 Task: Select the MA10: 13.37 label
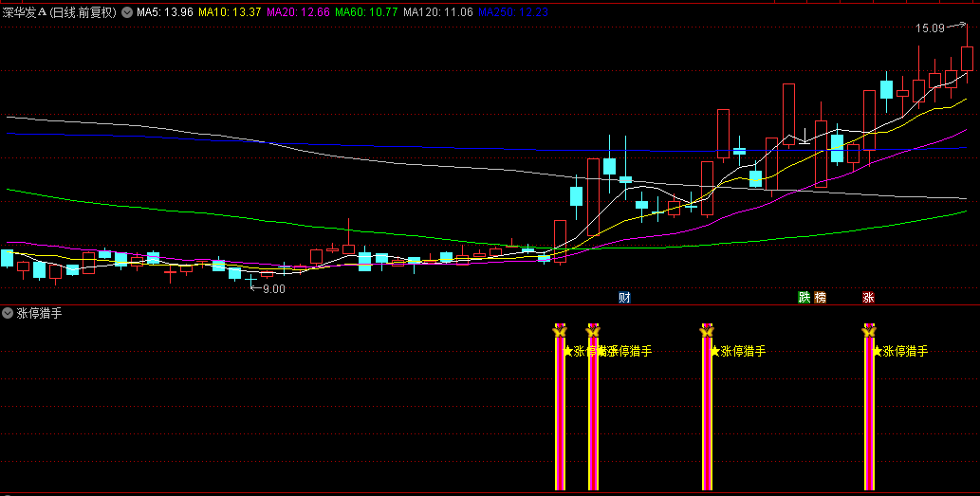click(230, 12)
